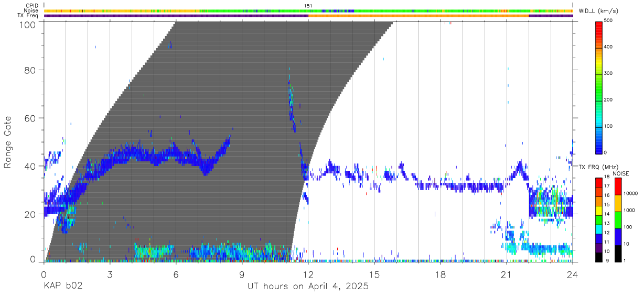Click the noise legend 10000 label
Image resolution: width=644 pixels, height=297 pixels.
coord(630,194)
